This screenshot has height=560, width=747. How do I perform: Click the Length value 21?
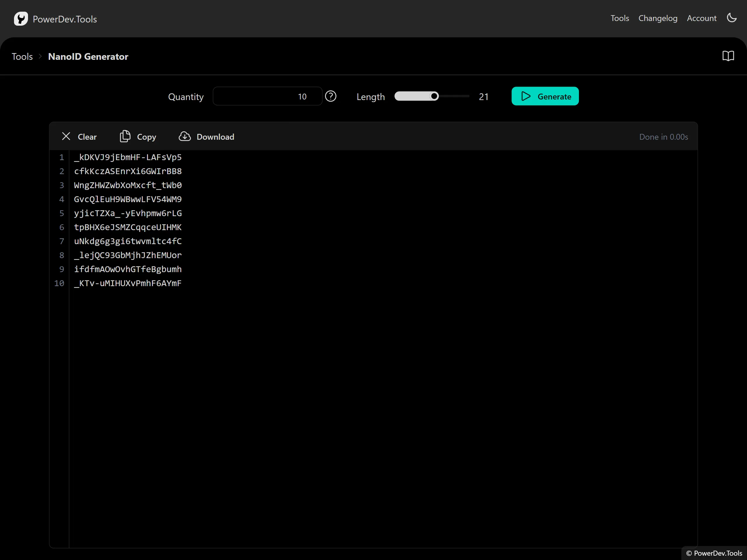484,97
